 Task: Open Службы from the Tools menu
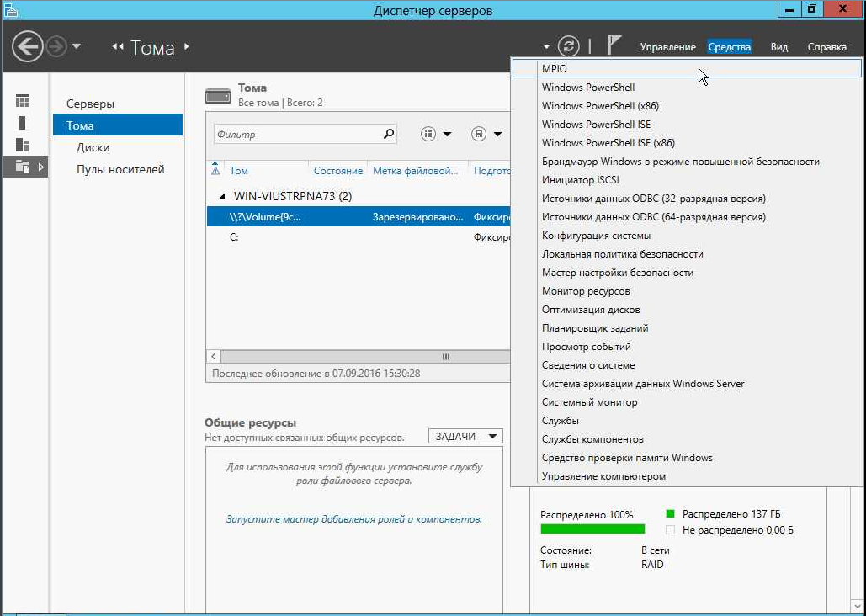pos(687,421)
